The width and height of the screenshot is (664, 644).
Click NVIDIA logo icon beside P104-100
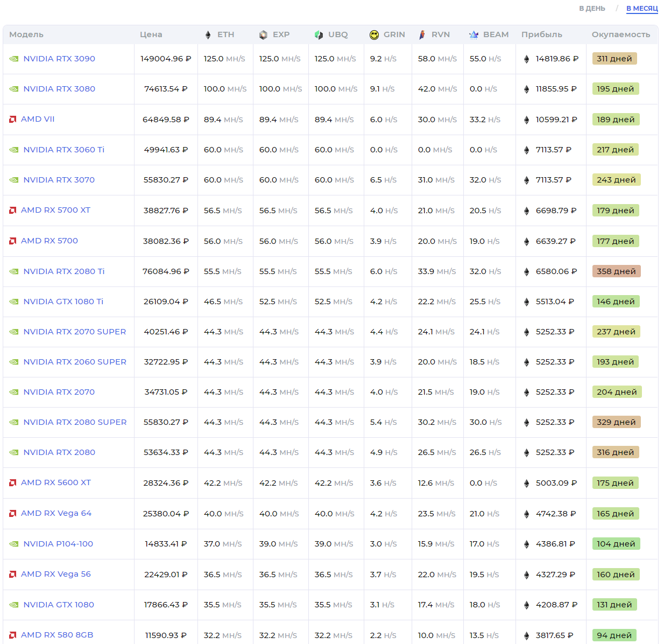(x=14, y=544)
